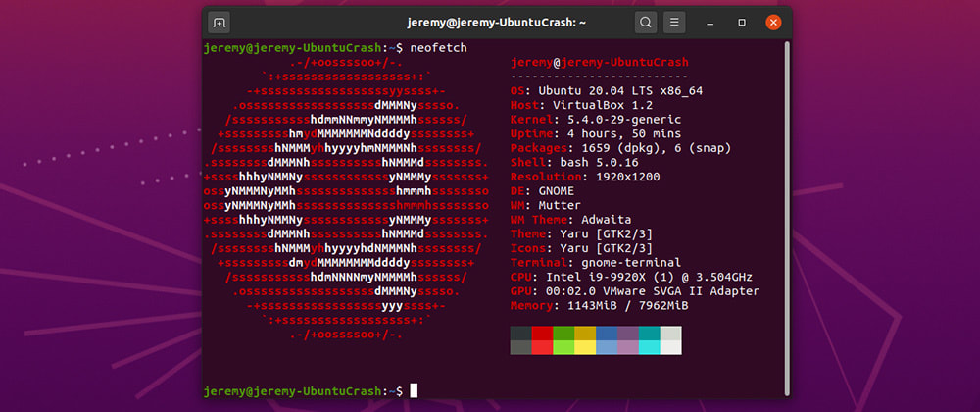Select the typed neofetch command
980x412 pixels.
439,48
